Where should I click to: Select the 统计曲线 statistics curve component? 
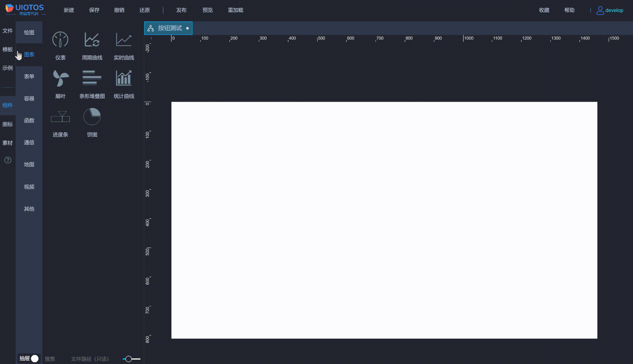(124, 84)
